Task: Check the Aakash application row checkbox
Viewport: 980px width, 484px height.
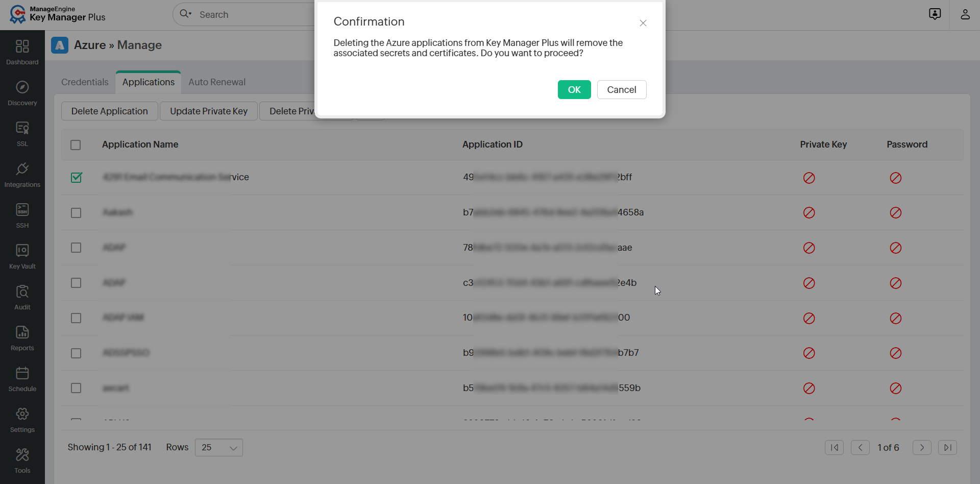Action: pos(76,213)
